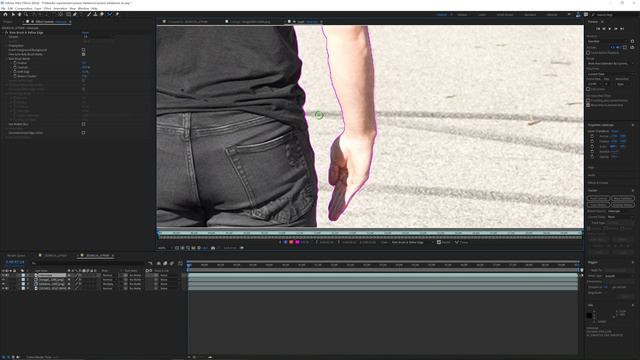640x360 pixels.
Task: Select the Clone Stamp tool
Action: coord(95,14)
